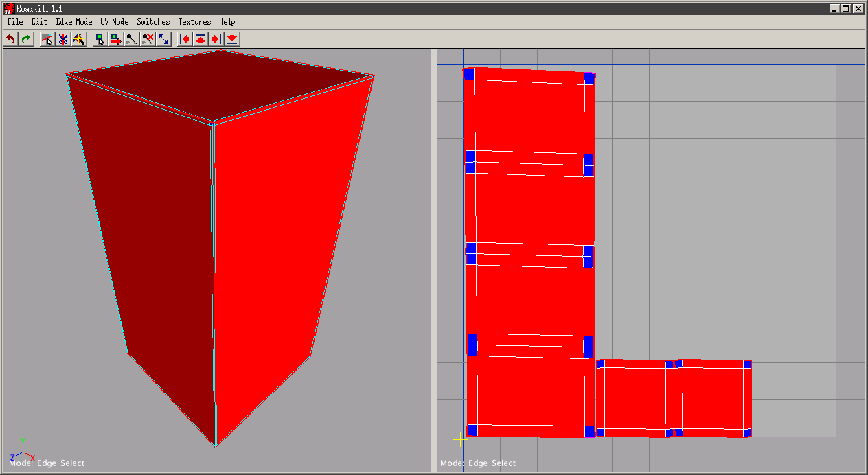Select the edge select tool icon
The width and height of the screenshot is (868, 475).
[x=47, y=39]
